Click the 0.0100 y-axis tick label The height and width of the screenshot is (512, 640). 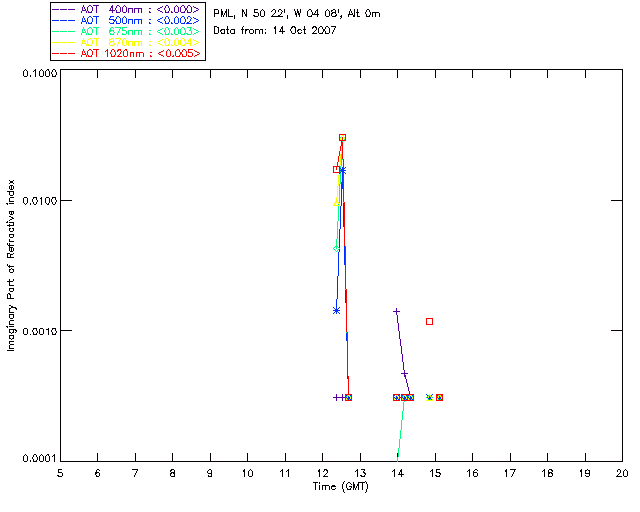tap(40, 201)
